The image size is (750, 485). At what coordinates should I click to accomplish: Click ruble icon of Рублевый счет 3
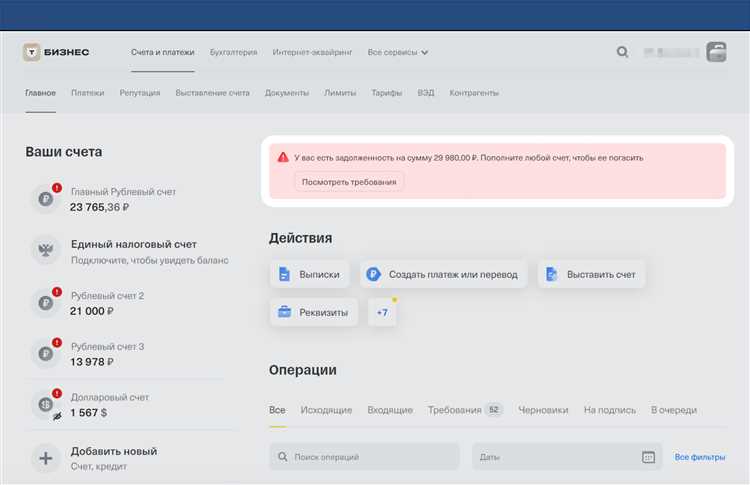point(46,353)
